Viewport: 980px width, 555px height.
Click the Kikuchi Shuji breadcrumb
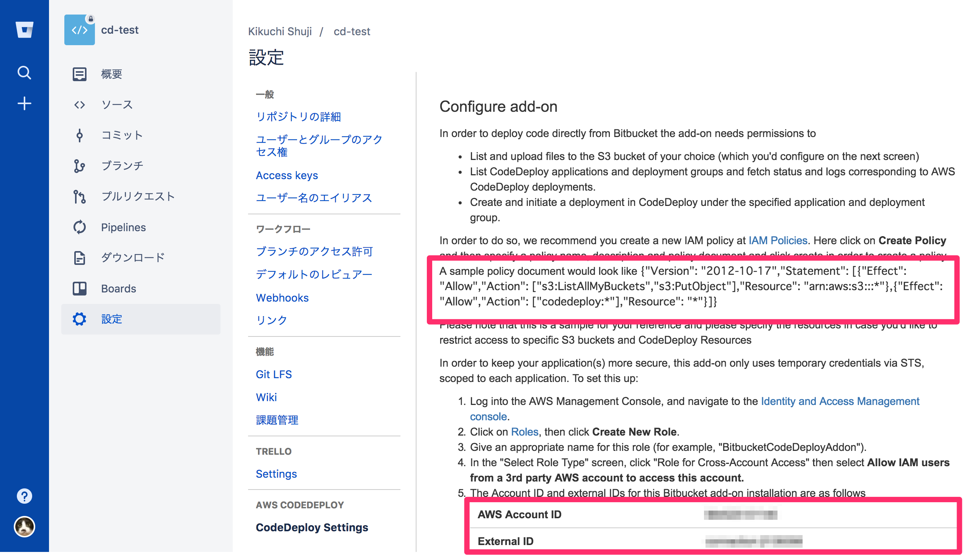[280, 31]
